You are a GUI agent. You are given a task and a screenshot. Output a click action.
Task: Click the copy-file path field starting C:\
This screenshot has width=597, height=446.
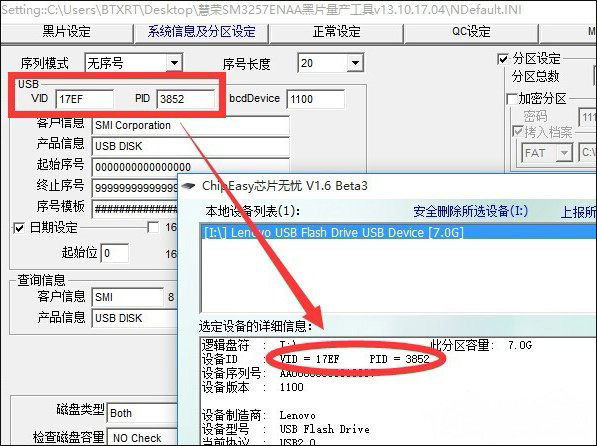[588, 153]
